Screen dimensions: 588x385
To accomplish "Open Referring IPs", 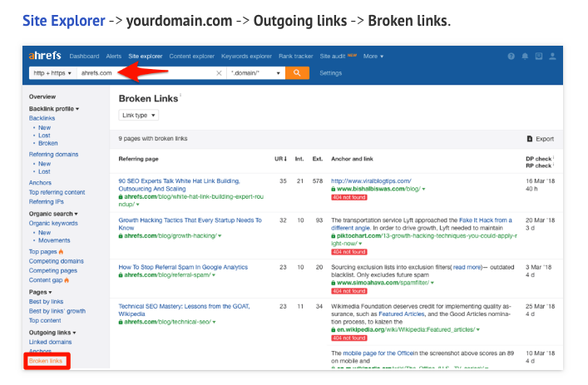I will coord(47,202).
